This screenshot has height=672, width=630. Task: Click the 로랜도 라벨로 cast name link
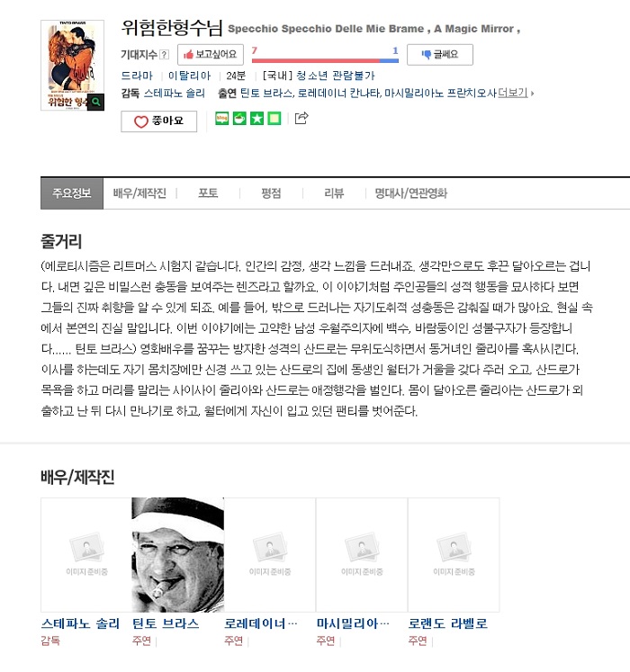[447, 623]
